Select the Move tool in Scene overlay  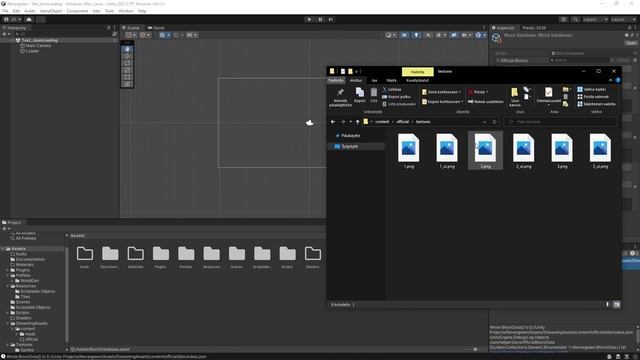127,56
